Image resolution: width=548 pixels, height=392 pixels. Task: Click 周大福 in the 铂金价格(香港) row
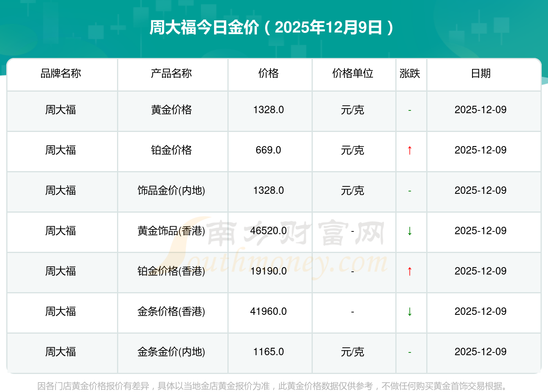[61, 271]
